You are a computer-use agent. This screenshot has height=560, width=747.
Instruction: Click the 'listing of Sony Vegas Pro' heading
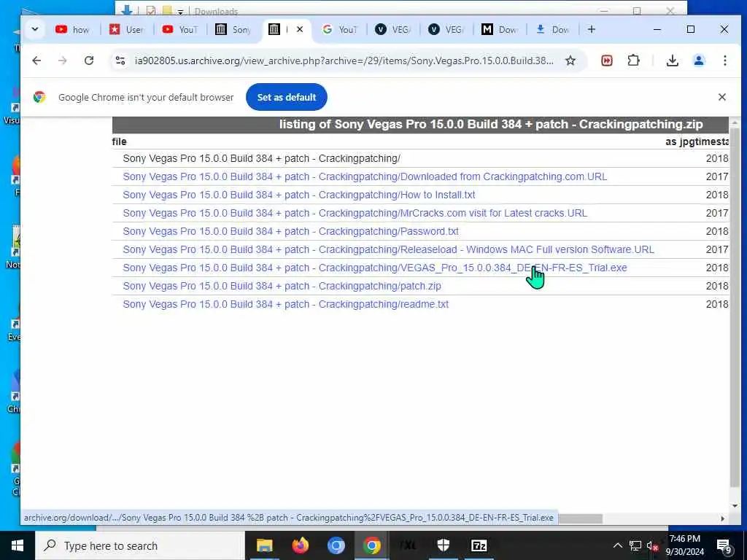tap(491, 124)
